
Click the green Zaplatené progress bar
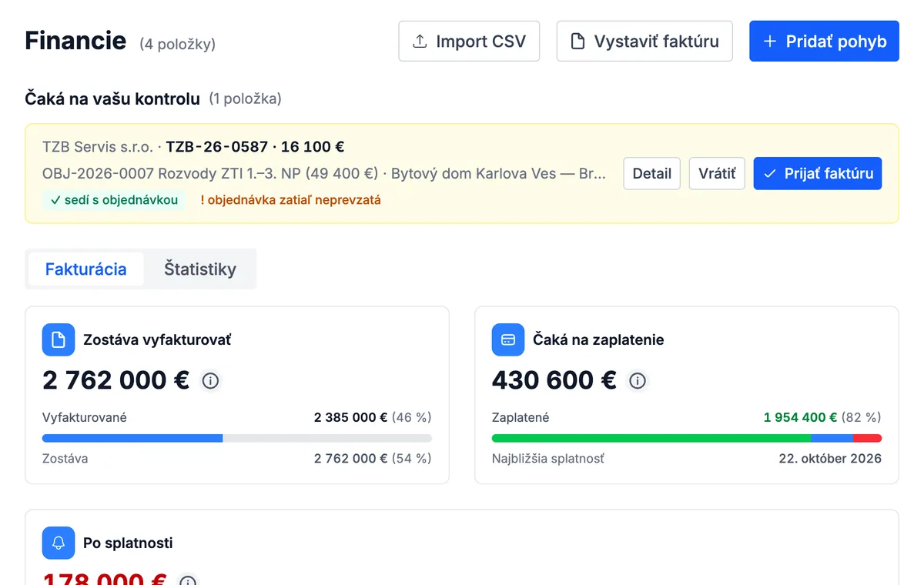tap(651, 438)
